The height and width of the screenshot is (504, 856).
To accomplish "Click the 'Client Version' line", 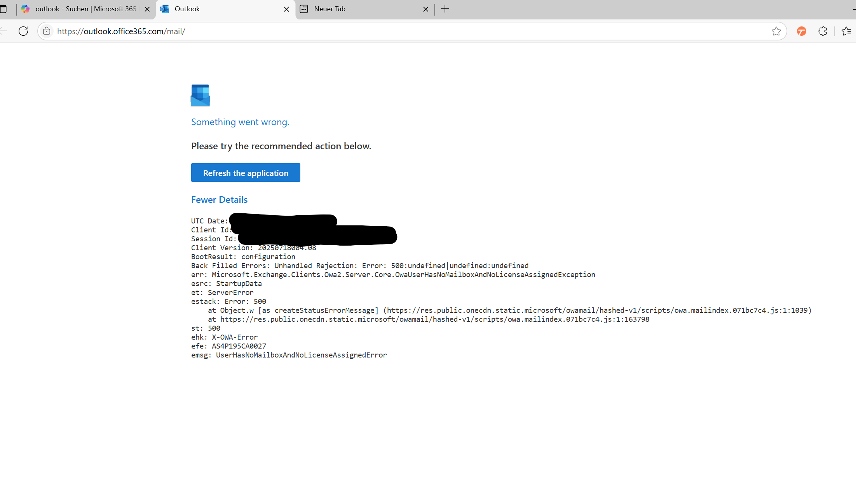I will [x=254, y=248].
